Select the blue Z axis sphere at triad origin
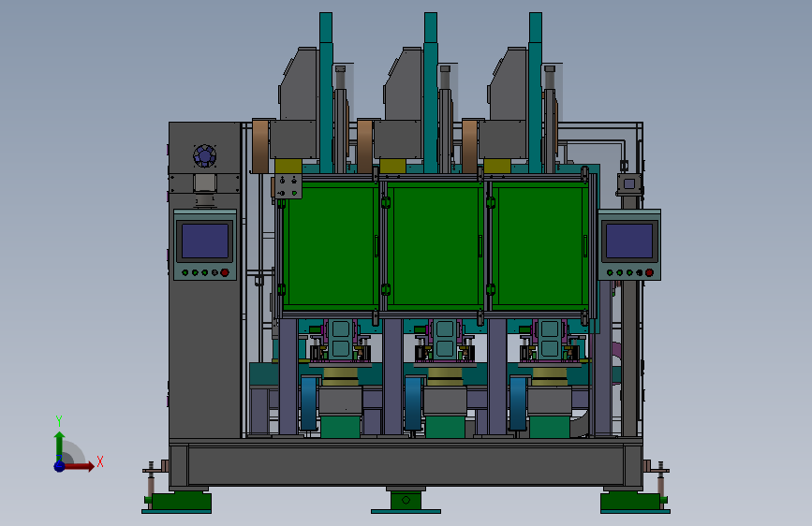 [x=60, y=466]
